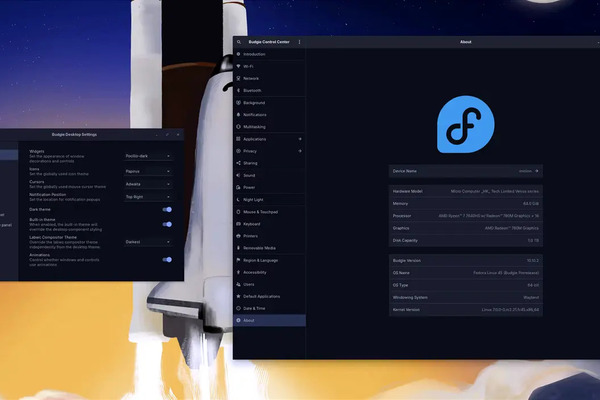600x400 pixels.
Task: Click the Disk Capacity row
Action: click(x=466, y=240)
